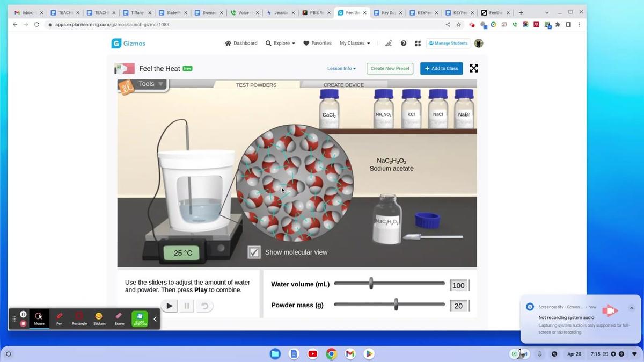Open the Lesson Info dropdown

click(x=341, y=69)
